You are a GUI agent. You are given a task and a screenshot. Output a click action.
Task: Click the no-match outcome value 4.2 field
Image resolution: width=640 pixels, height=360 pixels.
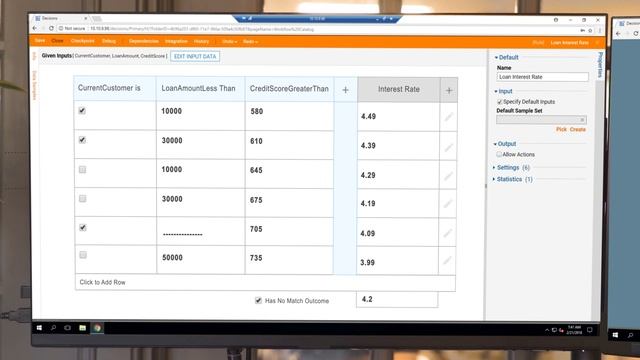(x=397, y=299)
